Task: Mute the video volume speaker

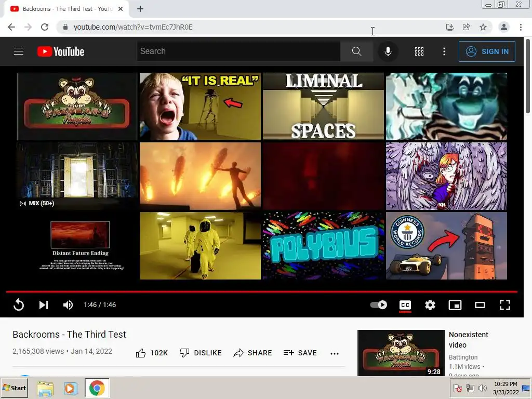Action: click(x=68, y=304)
